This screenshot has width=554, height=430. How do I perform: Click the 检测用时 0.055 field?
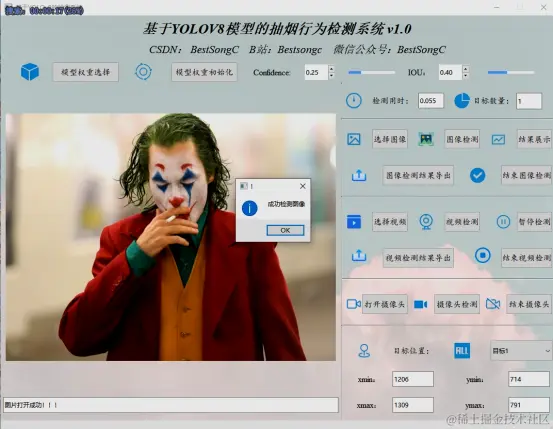click(x=431, y=101)
